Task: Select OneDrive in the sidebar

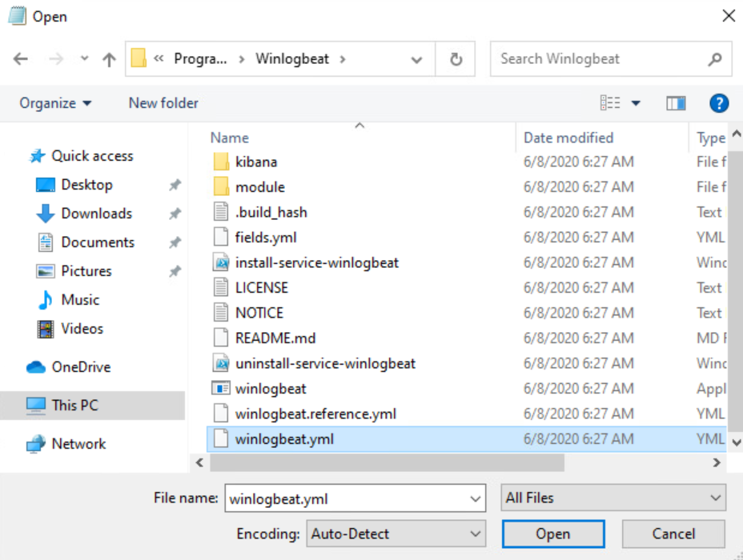Action: click(x=81, y=367)
